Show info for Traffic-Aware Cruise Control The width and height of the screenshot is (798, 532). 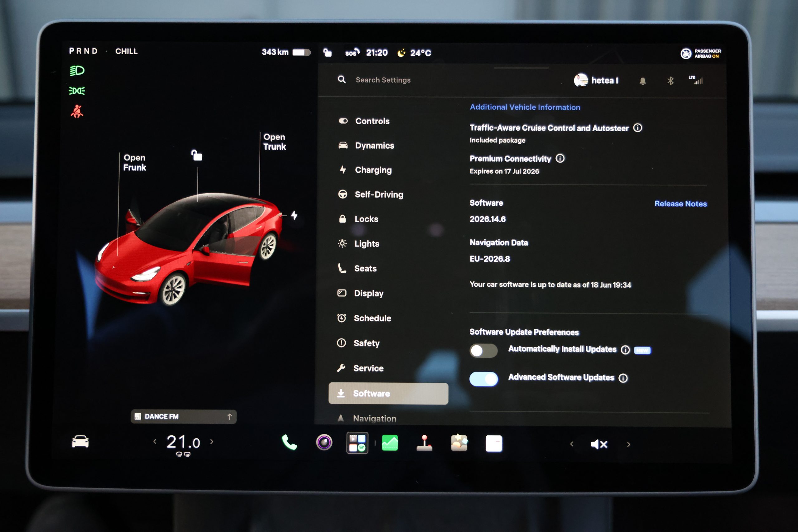tap(638, 127)
